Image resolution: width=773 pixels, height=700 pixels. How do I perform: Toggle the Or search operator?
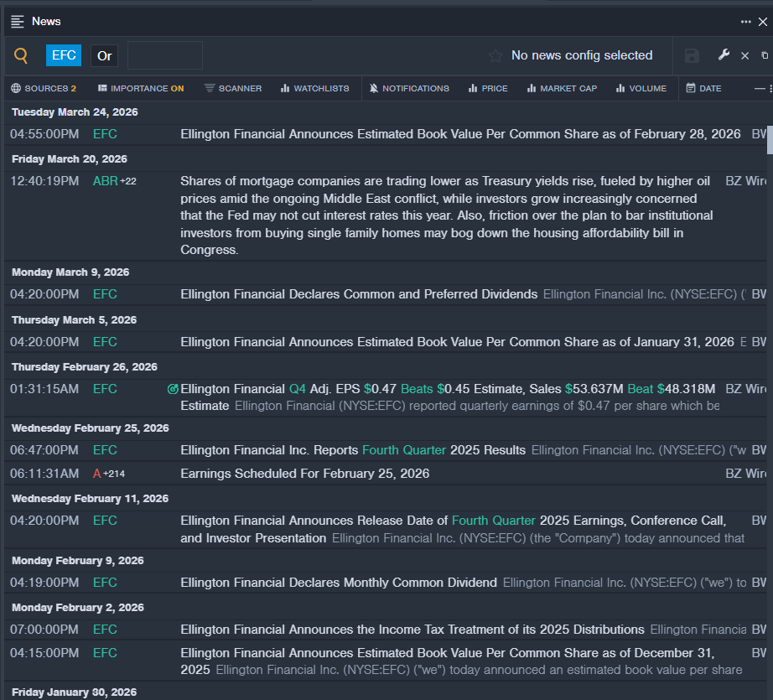click(104, 56)
